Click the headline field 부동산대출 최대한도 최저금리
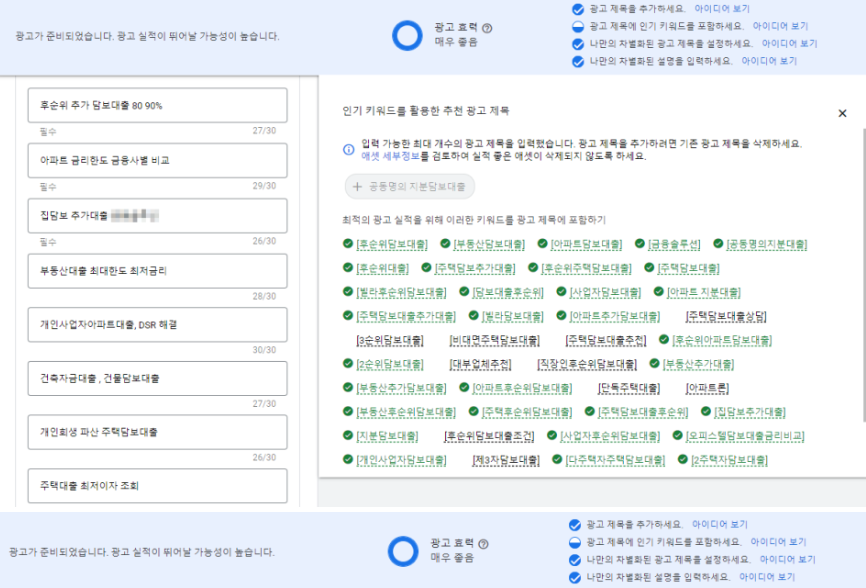Viewport: 866px width, 588px height. 157,271
